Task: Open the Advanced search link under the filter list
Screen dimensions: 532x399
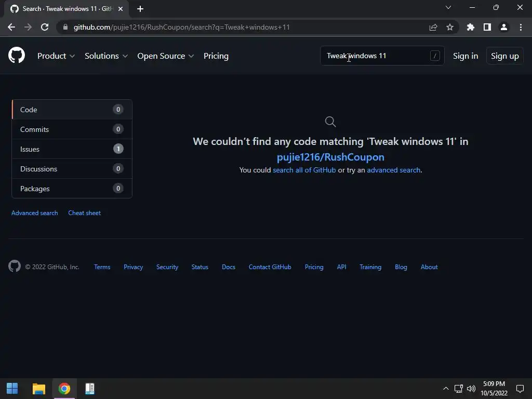Action: click(x=35, y=213)
